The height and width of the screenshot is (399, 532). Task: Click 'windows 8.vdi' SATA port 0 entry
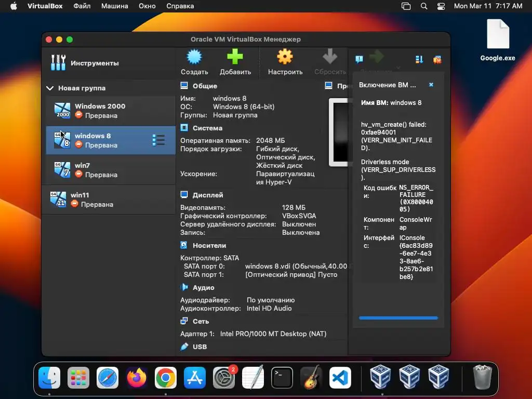296,267
